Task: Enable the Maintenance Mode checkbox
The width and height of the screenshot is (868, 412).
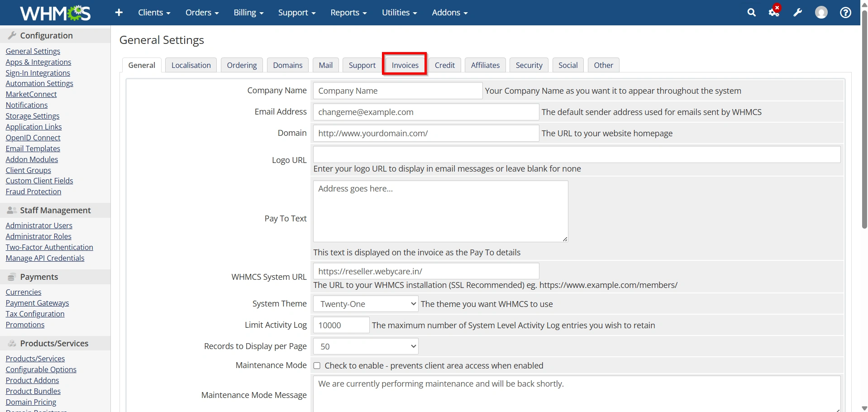Action: [317, 366]
